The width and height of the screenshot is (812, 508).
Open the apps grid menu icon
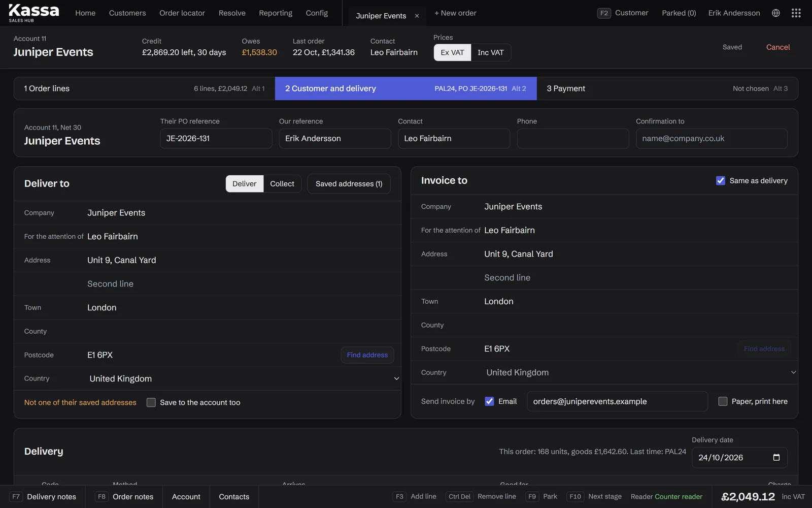(796, 13)
